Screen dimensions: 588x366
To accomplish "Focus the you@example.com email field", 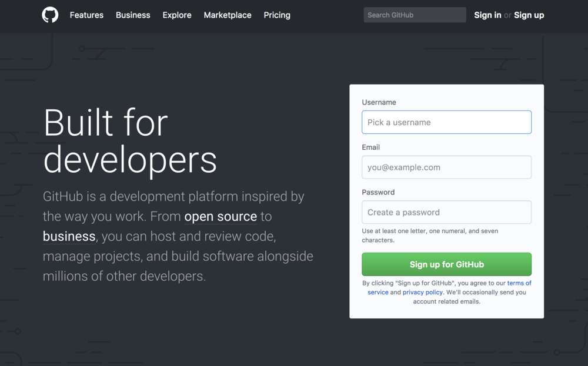I will 447,167.
